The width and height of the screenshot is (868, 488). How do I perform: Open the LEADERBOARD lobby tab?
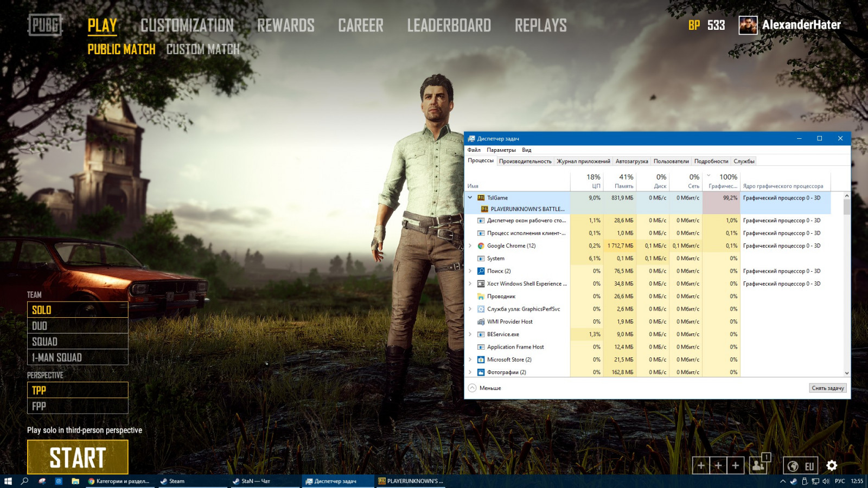point(449,25)
